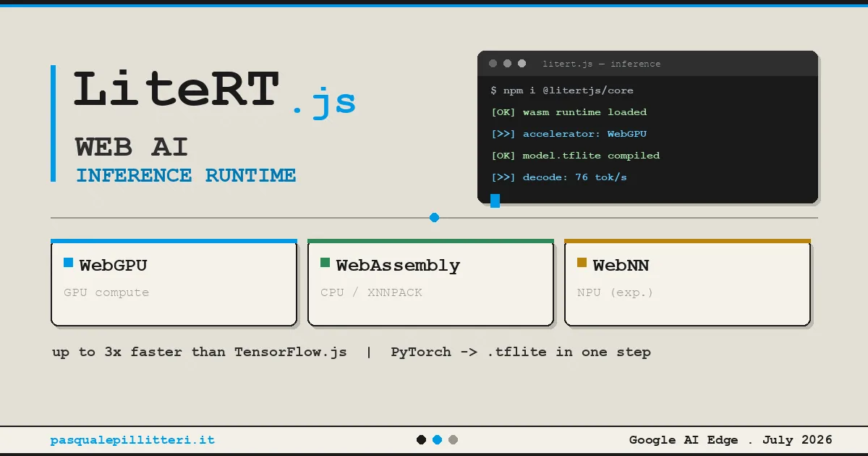Open the WebNN card

(687, 283)
